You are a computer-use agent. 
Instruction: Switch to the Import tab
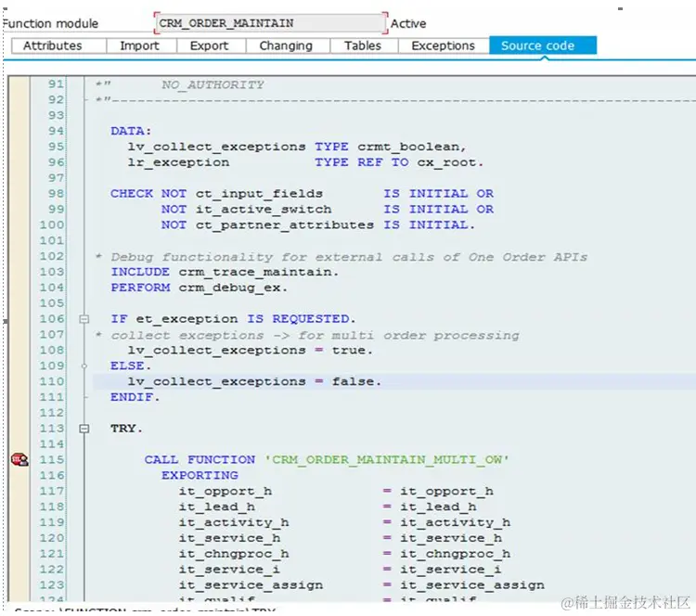(140, 45)
